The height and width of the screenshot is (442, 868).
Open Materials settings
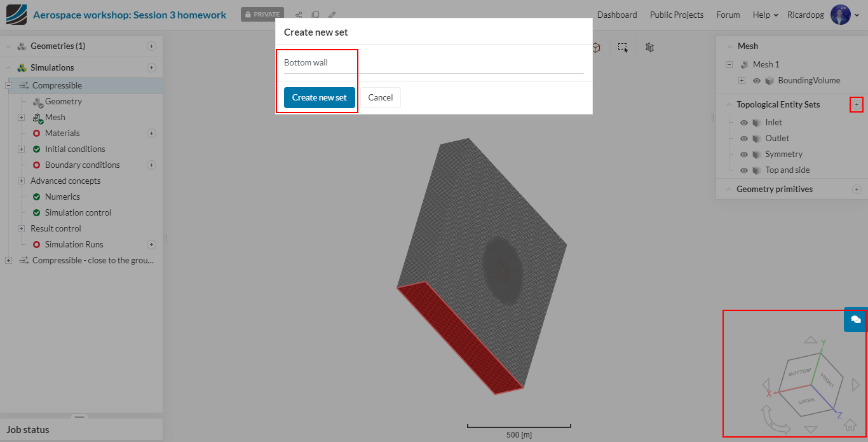[x=62, y=133]
